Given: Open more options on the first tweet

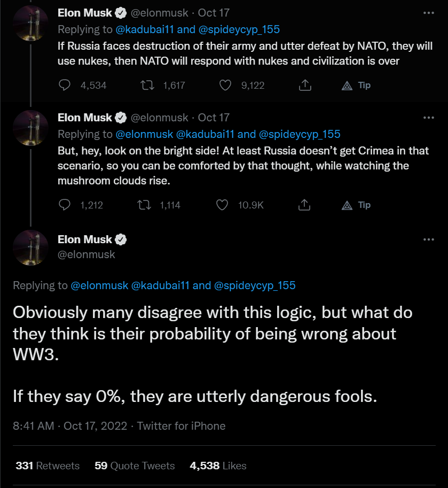Looking at the screenshot, I should [x=428, y=13].
